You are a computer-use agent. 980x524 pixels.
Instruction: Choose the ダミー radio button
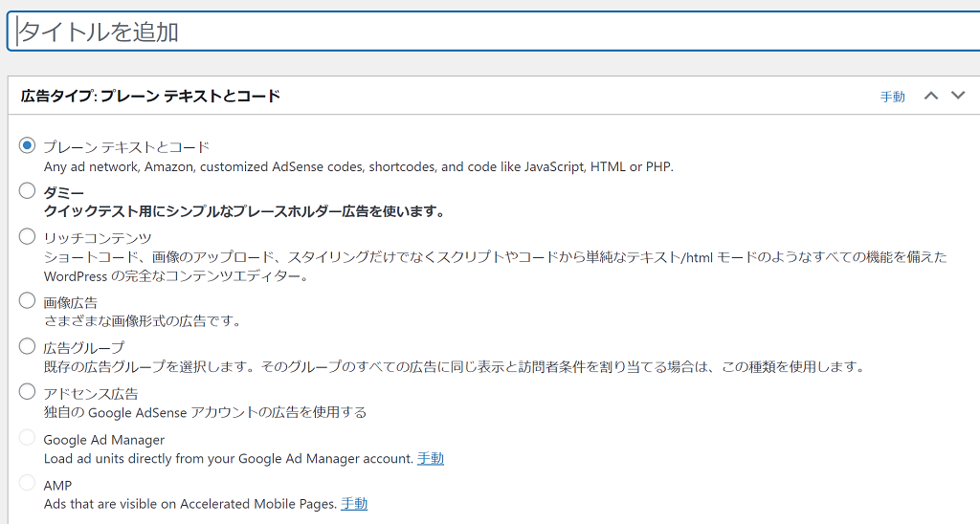coord(27,190)
